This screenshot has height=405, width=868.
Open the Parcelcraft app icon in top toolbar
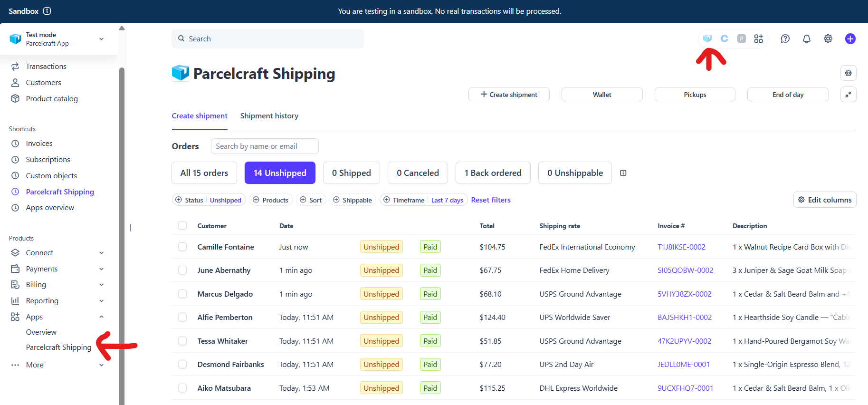coord(707,39)
